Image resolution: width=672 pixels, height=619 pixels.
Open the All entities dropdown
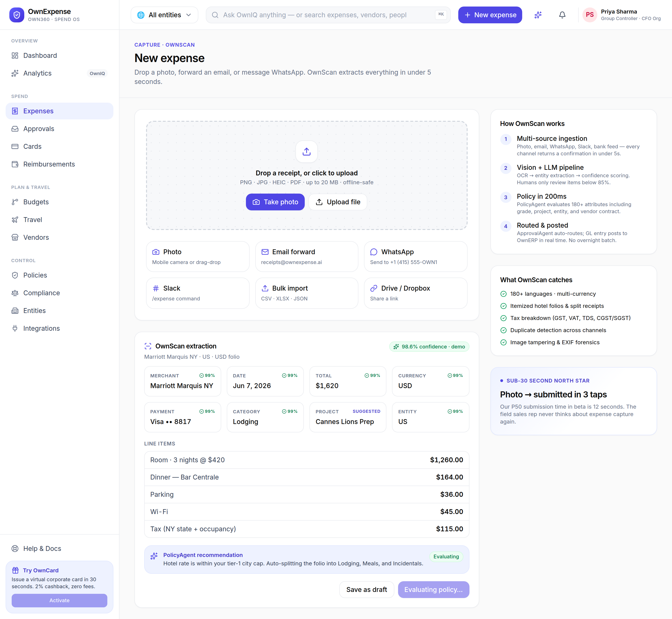point(164,15)
